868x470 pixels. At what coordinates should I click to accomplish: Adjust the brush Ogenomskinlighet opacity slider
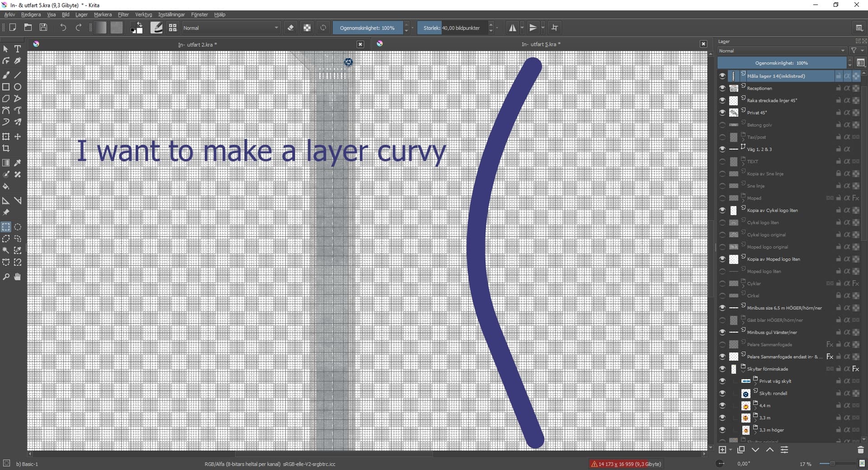point(367,28)
